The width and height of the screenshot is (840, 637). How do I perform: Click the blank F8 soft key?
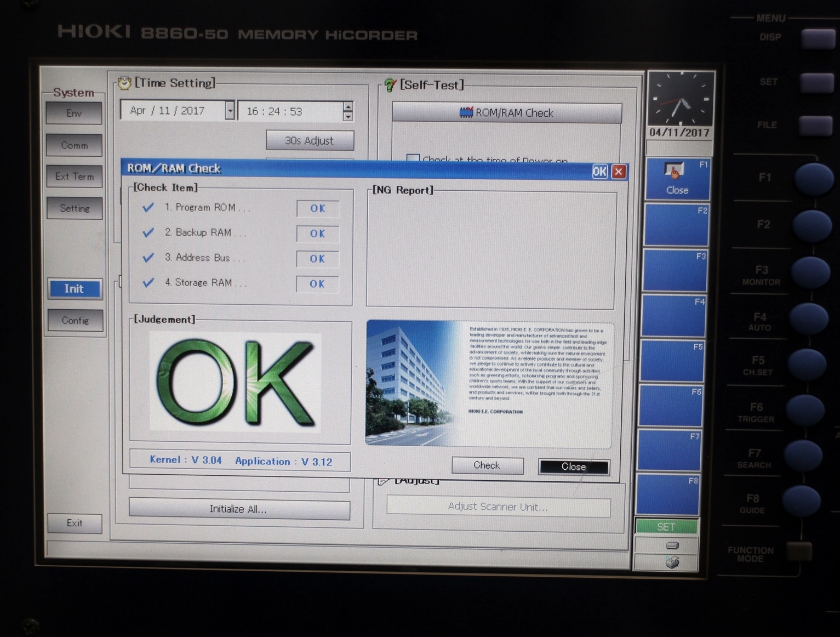coord(668,495)
